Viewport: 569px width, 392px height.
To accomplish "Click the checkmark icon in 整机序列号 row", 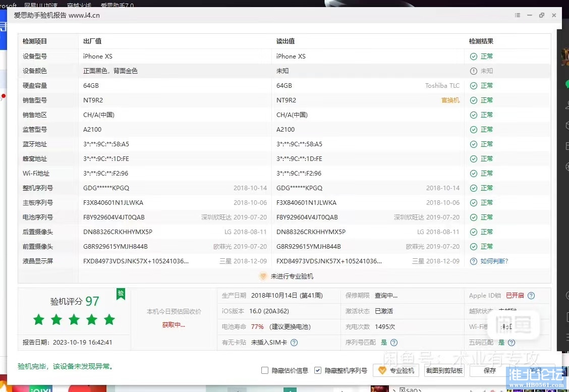I will pos(474,188).
